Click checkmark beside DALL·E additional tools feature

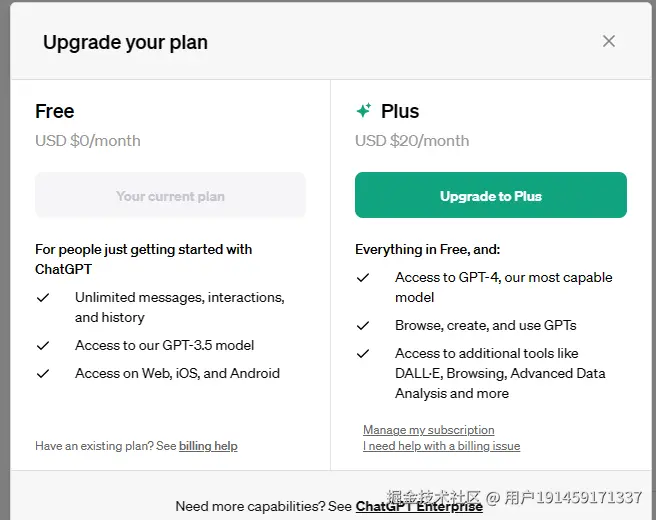(363, 354)
